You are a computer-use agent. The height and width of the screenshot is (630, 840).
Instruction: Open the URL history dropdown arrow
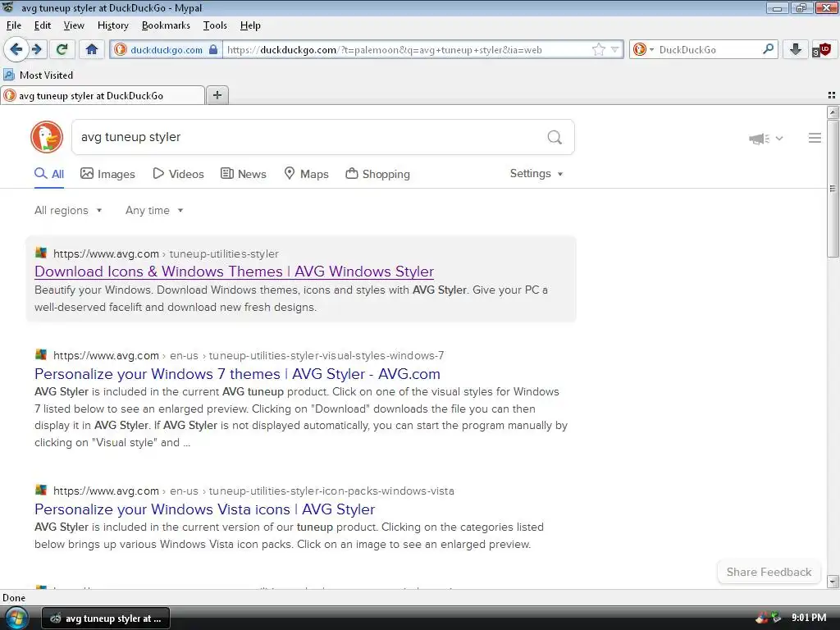pos(615,49)
